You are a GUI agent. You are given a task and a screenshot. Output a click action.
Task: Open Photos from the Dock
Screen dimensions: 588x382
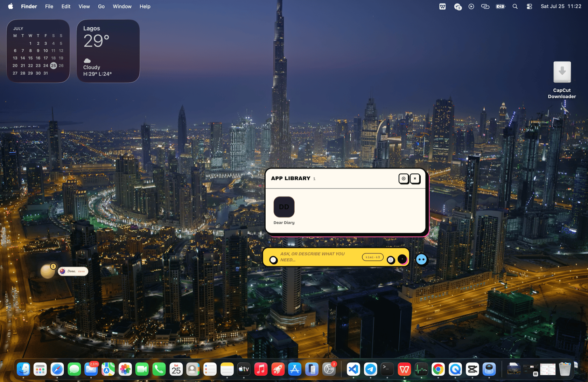pyautogui.click(x=125, y=369)
